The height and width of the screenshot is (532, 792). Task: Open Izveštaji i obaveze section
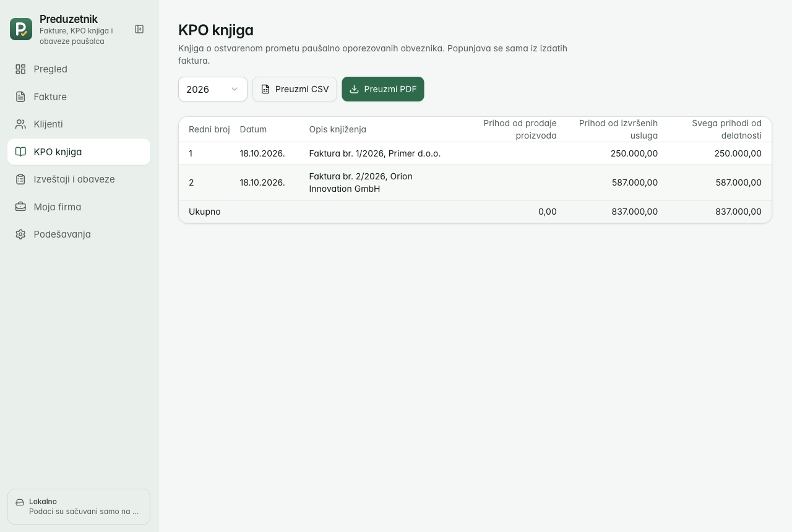pyautogui.click(x=79, y=179)
